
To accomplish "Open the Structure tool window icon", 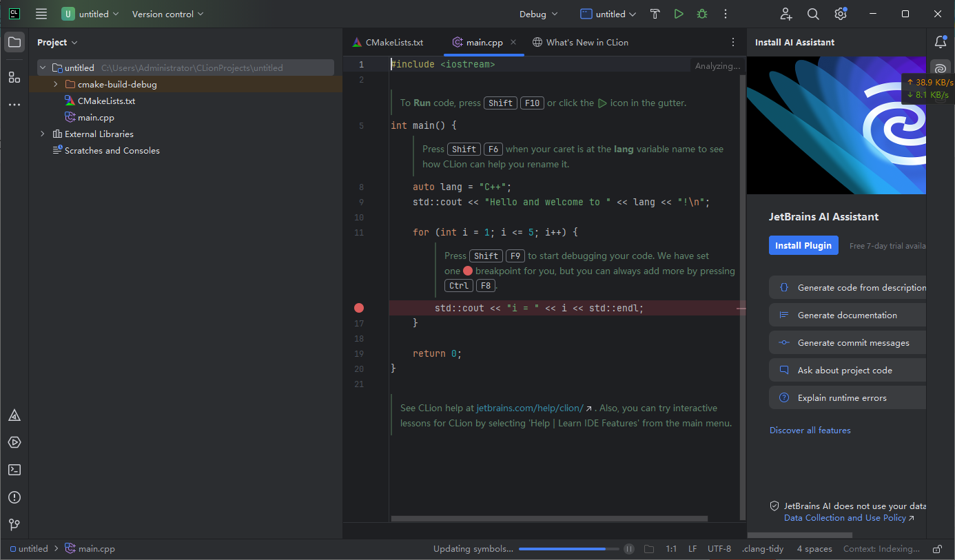I will pos(14,77).
